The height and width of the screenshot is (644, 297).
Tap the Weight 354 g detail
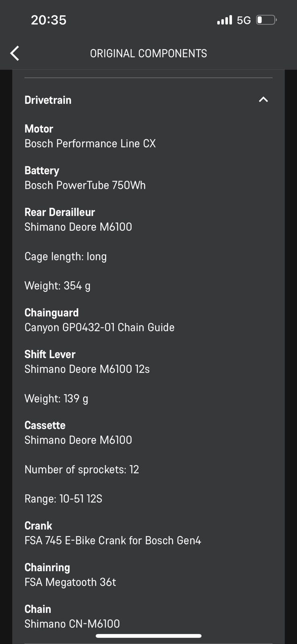tap(57, 285)
